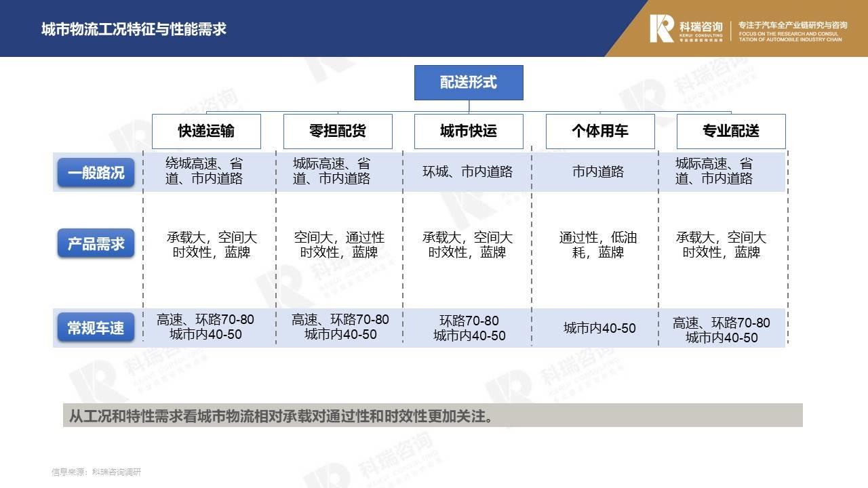Click the source note 信息来源：科瑞咨询调研
The width and height of the screenshot is (868, 488).
(x=96, y=472)
